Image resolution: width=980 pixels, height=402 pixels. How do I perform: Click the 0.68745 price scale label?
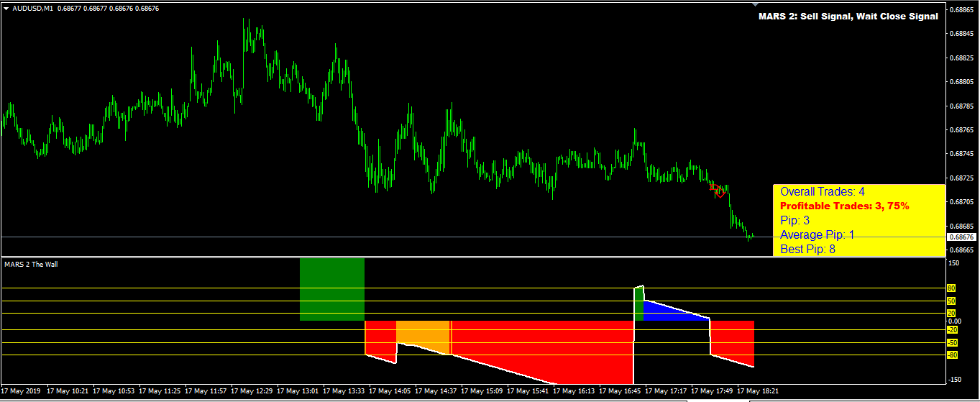point(962,154)
